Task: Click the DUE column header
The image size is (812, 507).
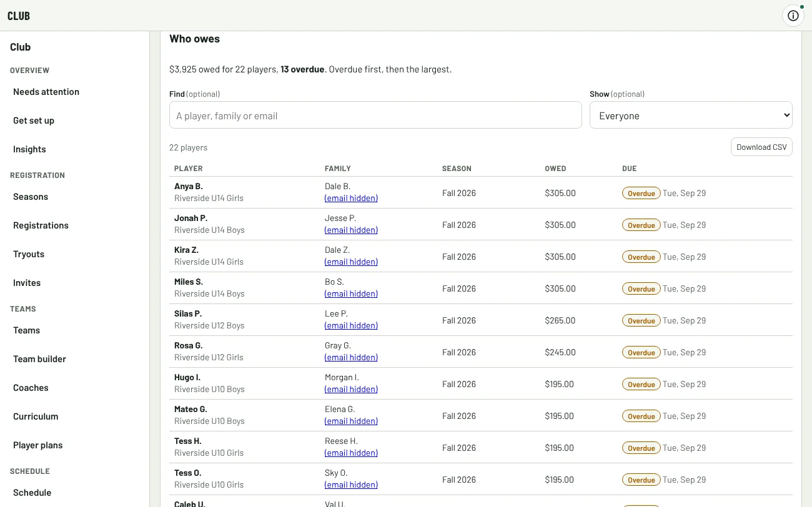Action: click(630, 169)
